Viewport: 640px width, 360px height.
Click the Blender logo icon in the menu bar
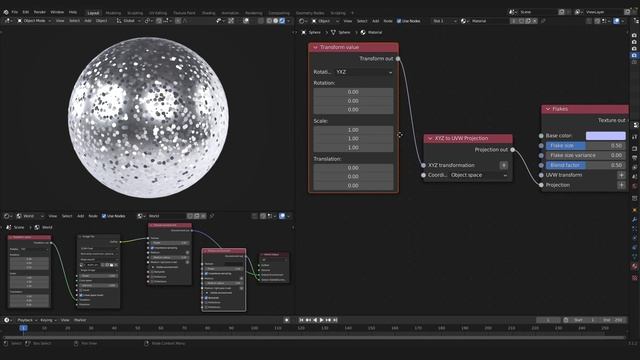click(x=6, y=12)
